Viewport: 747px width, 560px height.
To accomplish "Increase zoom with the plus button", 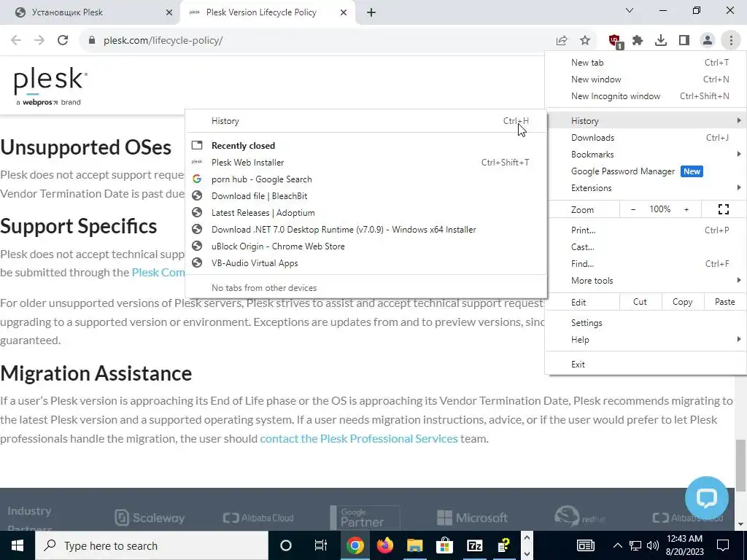I will coord(686,209).
